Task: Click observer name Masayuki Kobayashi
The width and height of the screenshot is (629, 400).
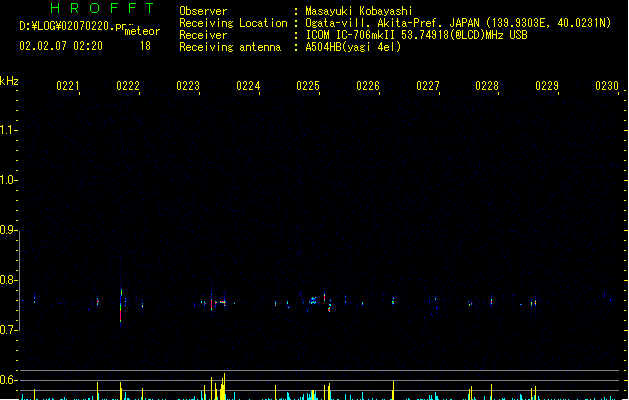Action: point(359,11)
